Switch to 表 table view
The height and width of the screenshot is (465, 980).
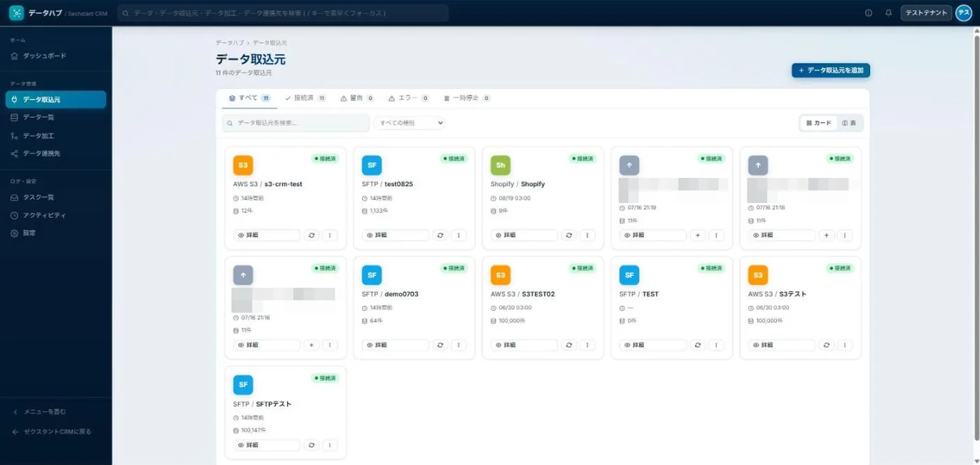849,123
